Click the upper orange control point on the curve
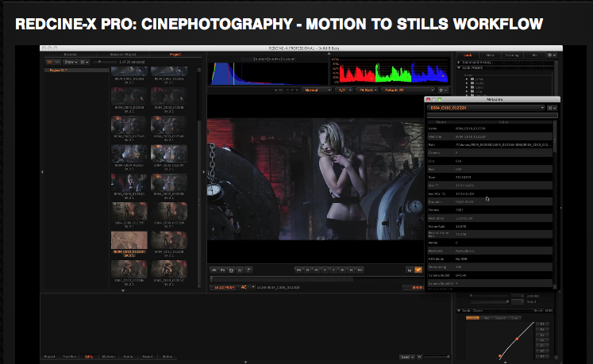 517,339
